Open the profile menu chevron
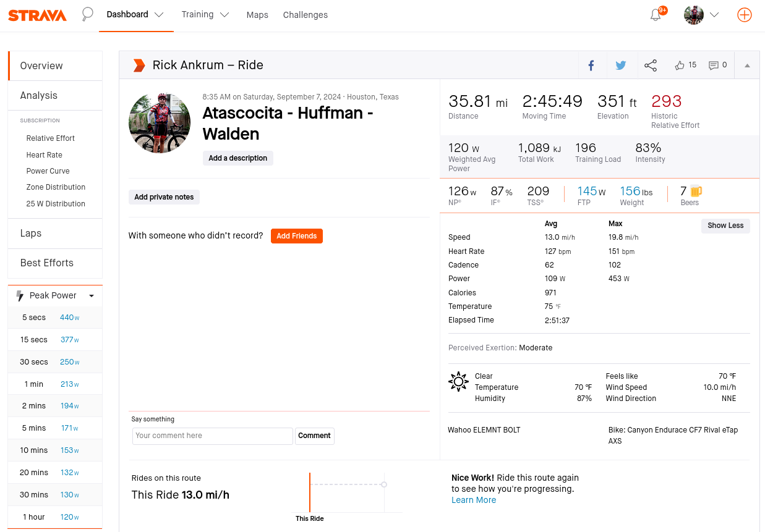The width and height of the screenshot is (765, 532). pyautogui.click(x=714, y=15)
